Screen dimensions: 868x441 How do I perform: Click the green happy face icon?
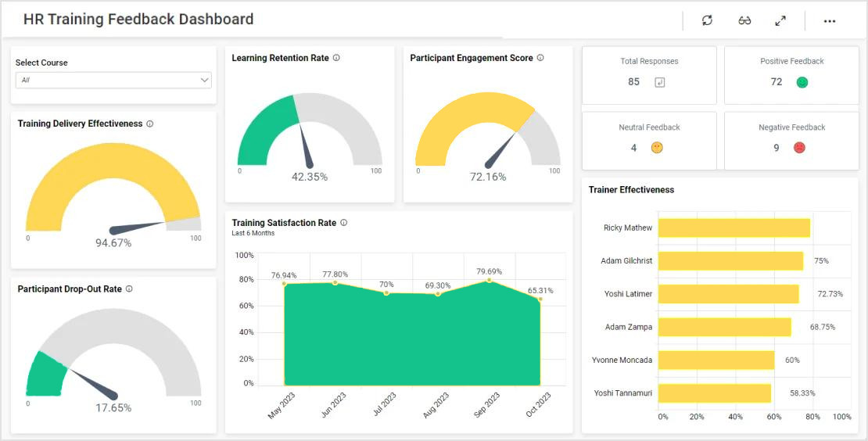802,82
